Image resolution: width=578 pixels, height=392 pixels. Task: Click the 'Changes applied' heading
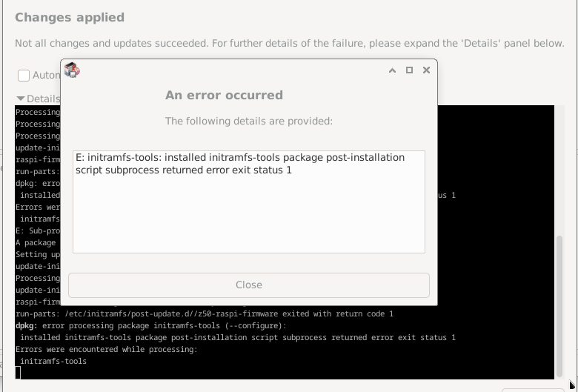70,17
